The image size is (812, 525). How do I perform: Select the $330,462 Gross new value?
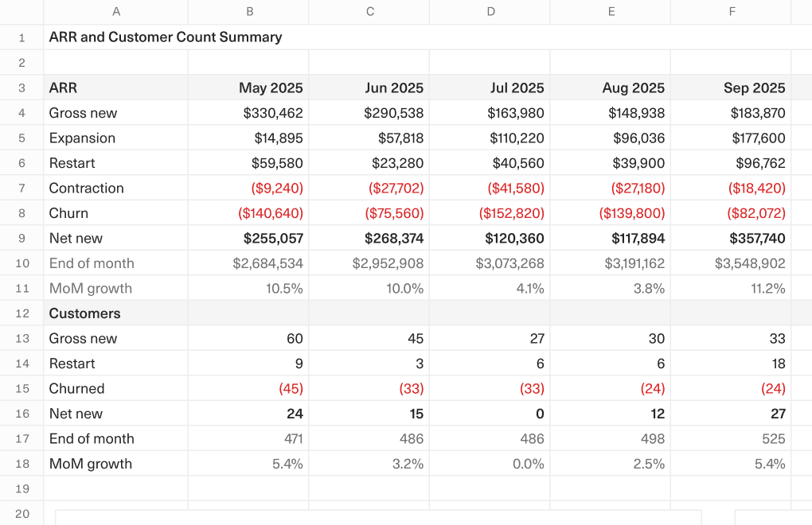pos(249,112)
